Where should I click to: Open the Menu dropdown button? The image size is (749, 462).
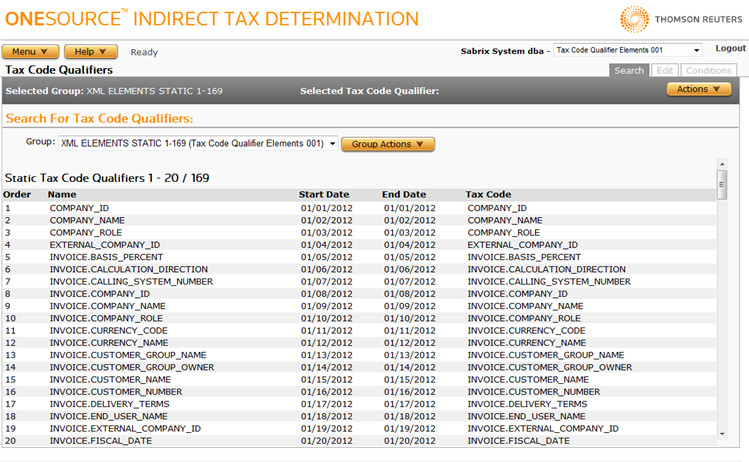(30, 52)
